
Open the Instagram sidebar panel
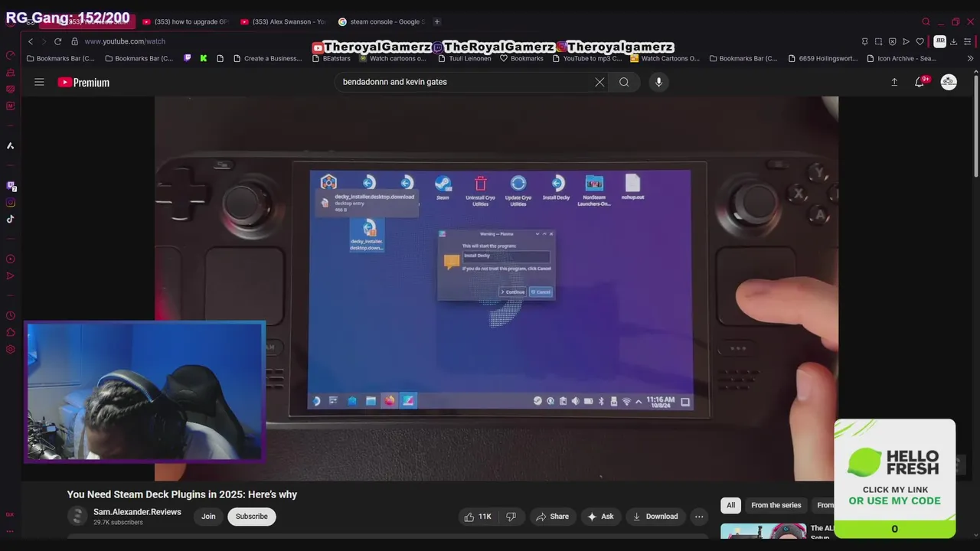(x=11, y=203)
